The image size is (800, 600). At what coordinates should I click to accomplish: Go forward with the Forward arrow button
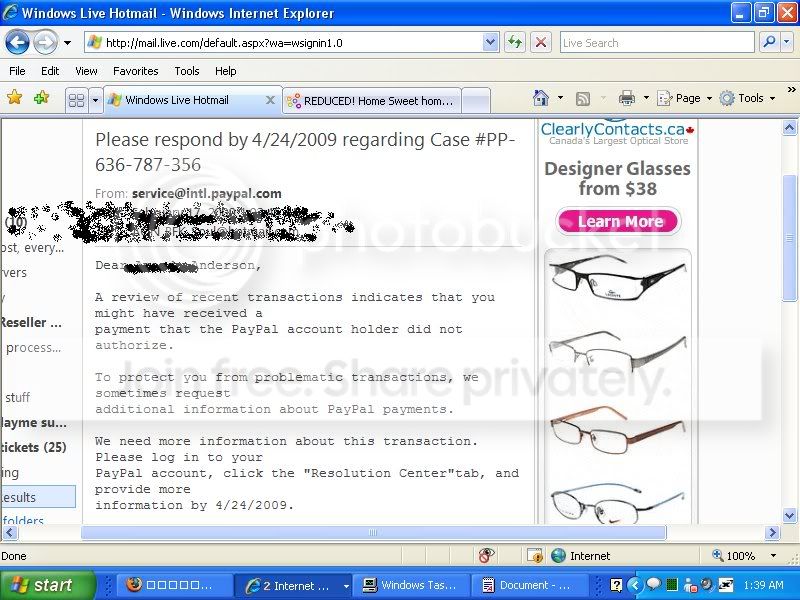tap(46, 43)
